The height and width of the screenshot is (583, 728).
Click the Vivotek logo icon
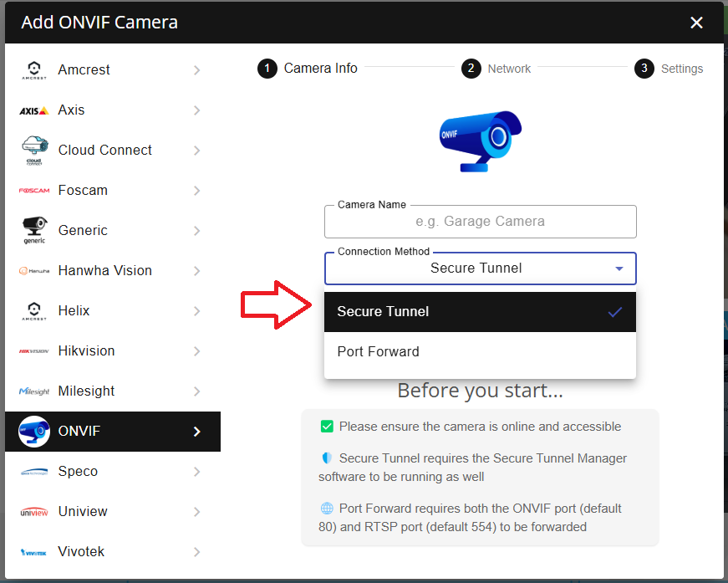pos(33,552)
